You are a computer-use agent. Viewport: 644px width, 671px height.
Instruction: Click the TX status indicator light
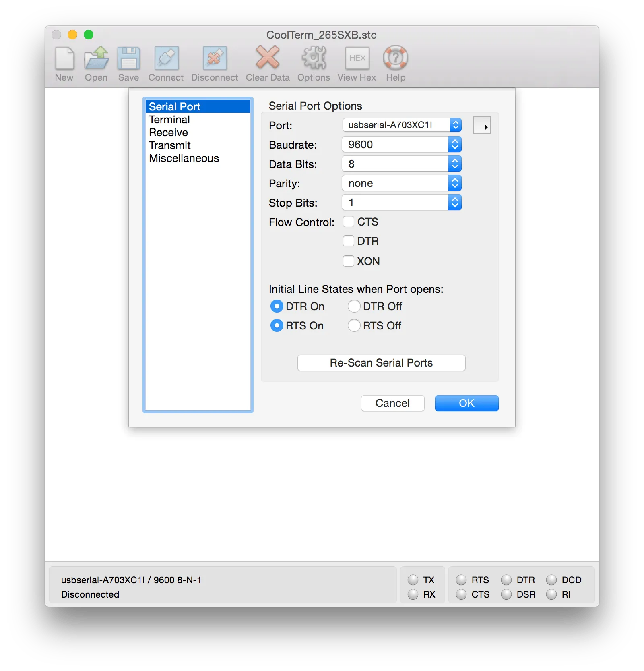413,580
